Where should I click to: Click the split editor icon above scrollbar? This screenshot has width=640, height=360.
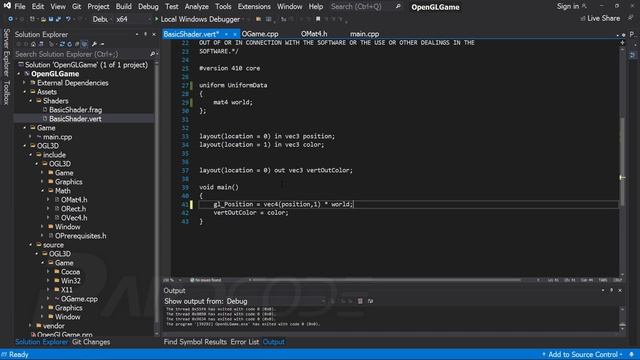tap(622, 42)
